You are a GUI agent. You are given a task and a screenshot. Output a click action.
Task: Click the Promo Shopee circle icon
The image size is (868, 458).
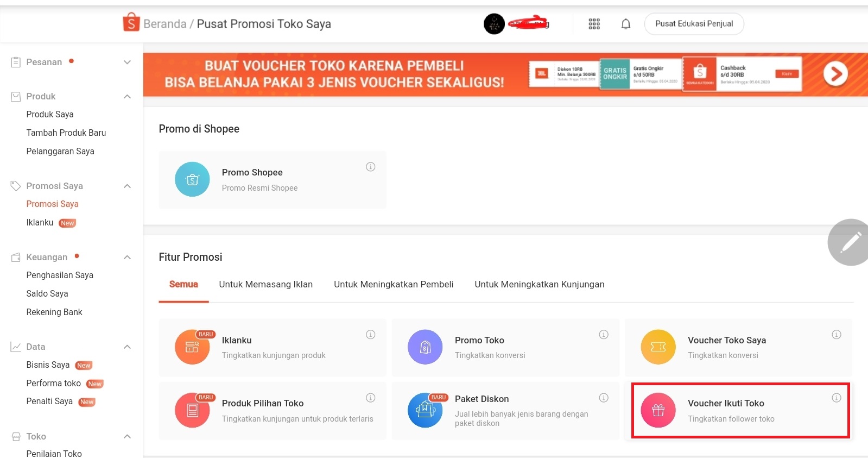tap(192, 179)
